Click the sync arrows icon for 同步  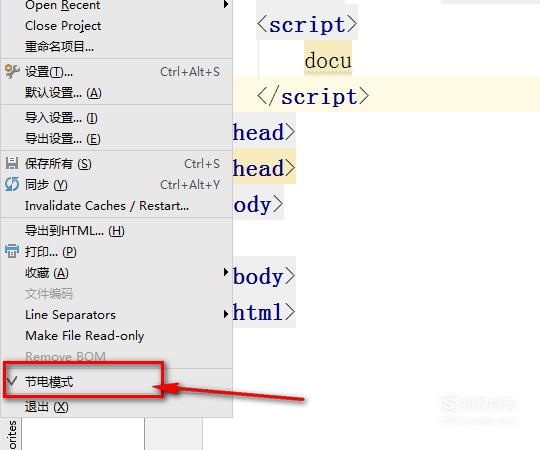click(x=12, y=184)
